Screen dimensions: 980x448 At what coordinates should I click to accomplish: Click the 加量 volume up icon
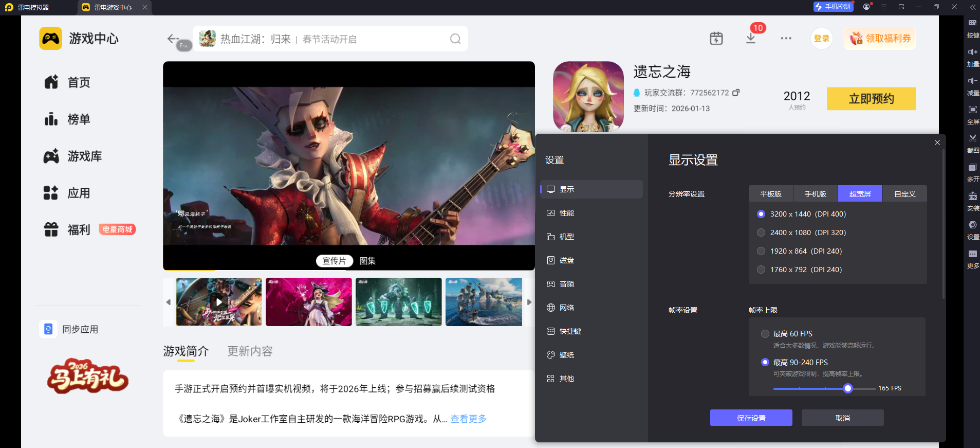point(972,52)
